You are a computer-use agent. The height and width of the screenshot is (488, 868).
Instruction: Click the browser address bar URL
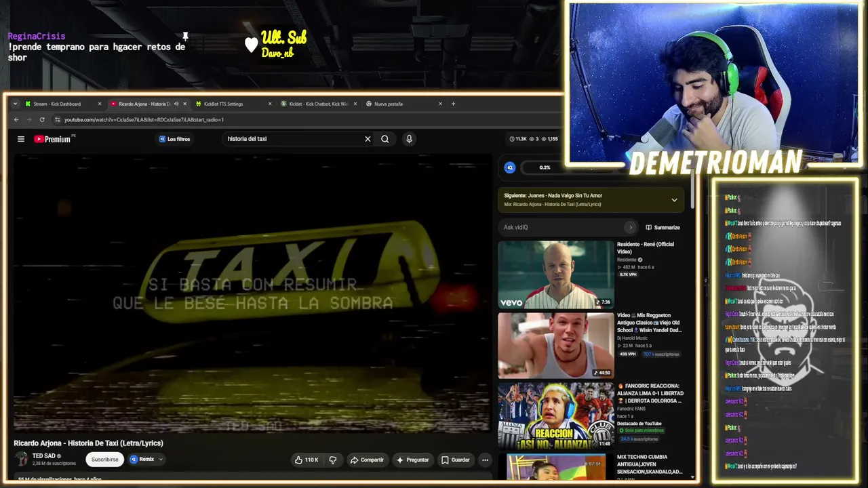coord(144,120)
